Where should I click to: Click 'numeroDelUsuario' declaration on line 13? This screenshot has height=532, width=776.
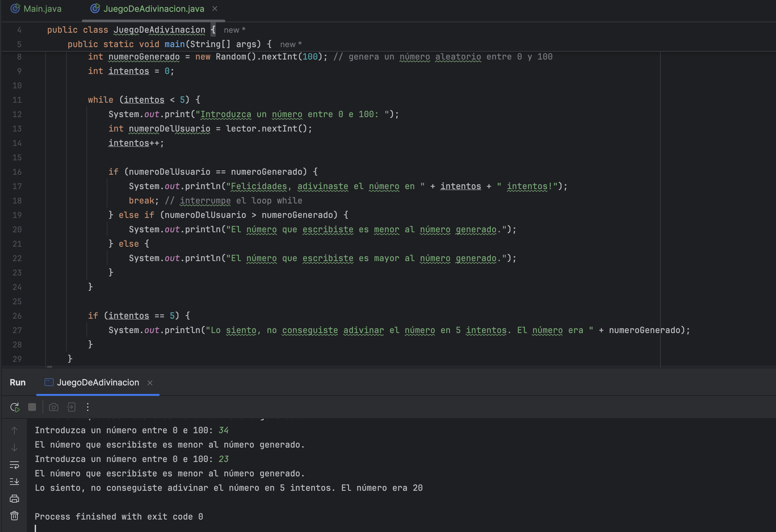(x=169, y=129)
